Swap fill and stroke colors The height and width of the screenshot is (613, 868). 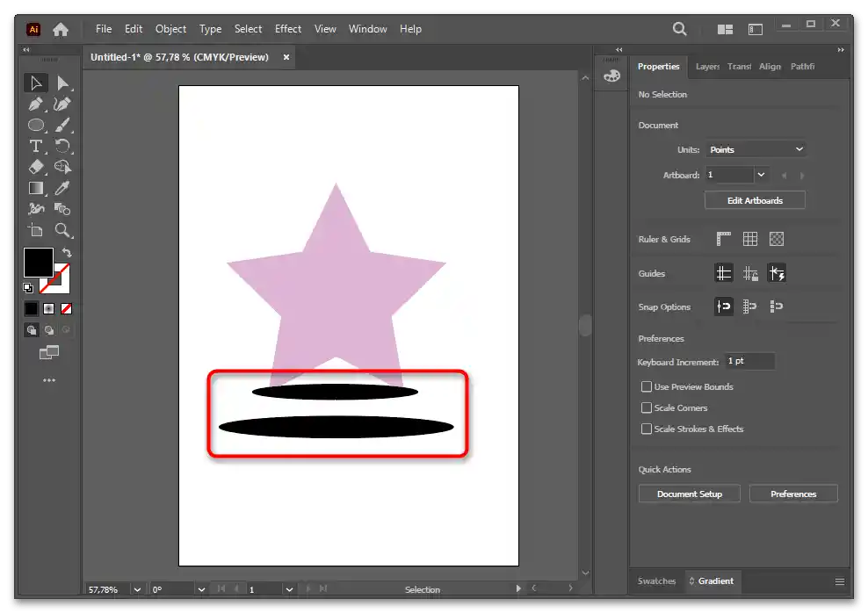67,253
